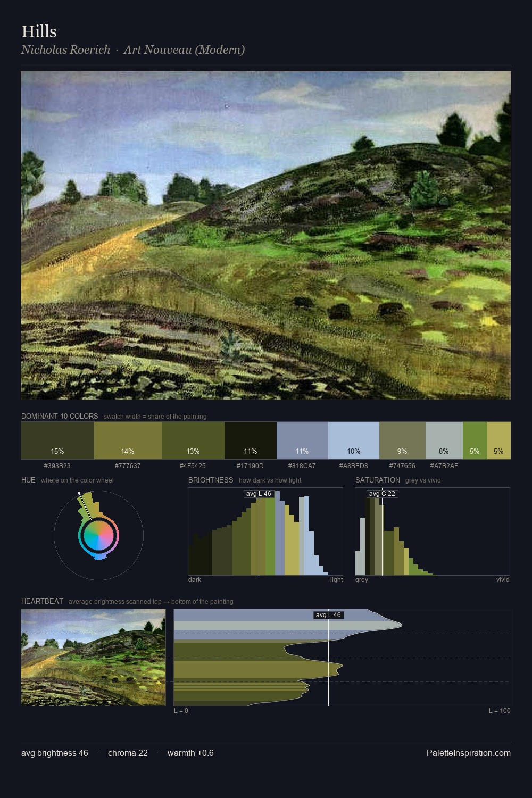Click the 'BRIGHTNESS' section heading
Image resolution: width=532 pixels, height=798 pixels.
coord(211,480)
